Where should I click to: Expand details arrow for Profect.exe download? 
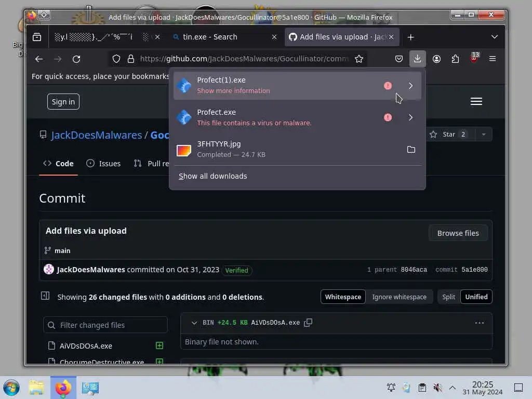click(x=410, y=117)
